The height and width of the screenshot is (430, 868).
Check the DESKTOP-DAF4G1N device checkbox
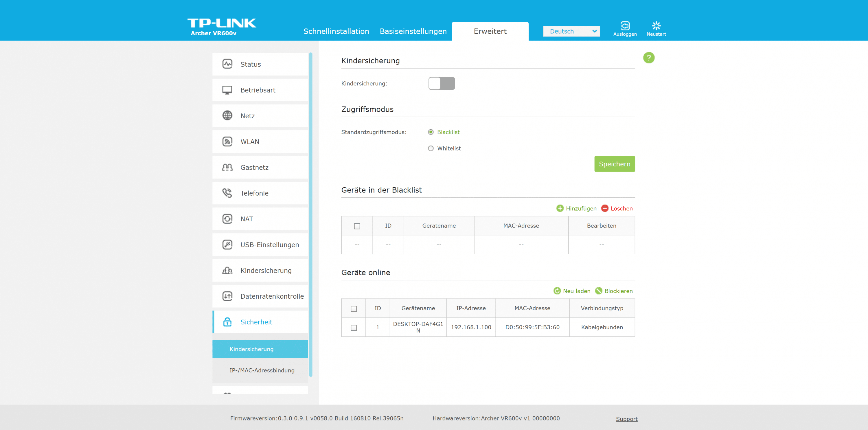point(354,327)
